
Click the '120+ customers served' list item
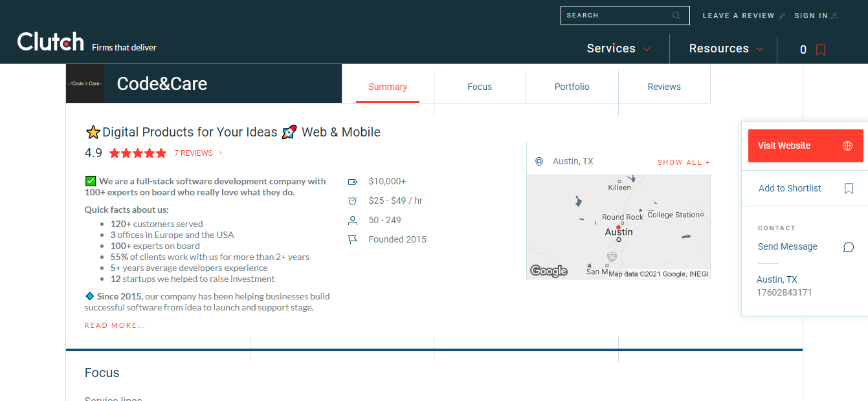pyautogui.click(x=157, y=224)
